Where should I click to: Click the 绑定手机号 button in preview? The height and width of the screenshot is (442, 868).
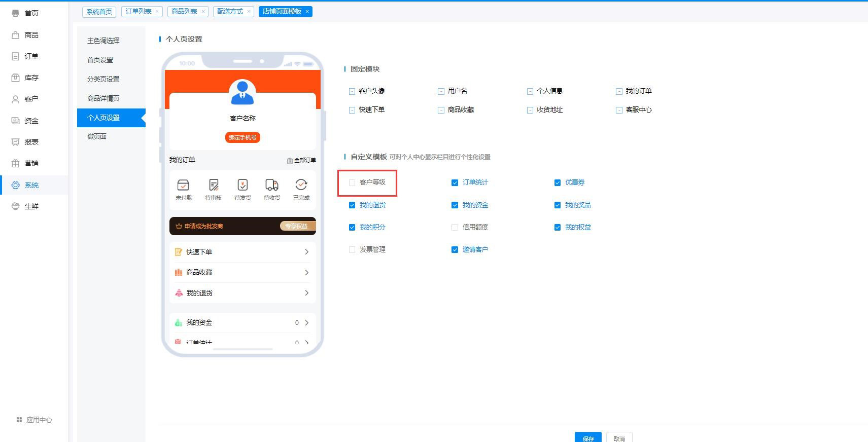tap(242, 137)
